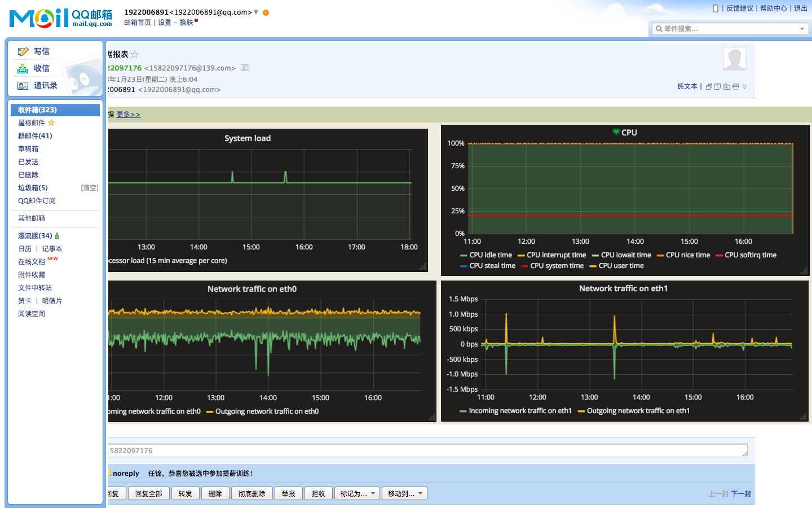
Task: Click the 拒收 reject button
Action: [319, 493]
